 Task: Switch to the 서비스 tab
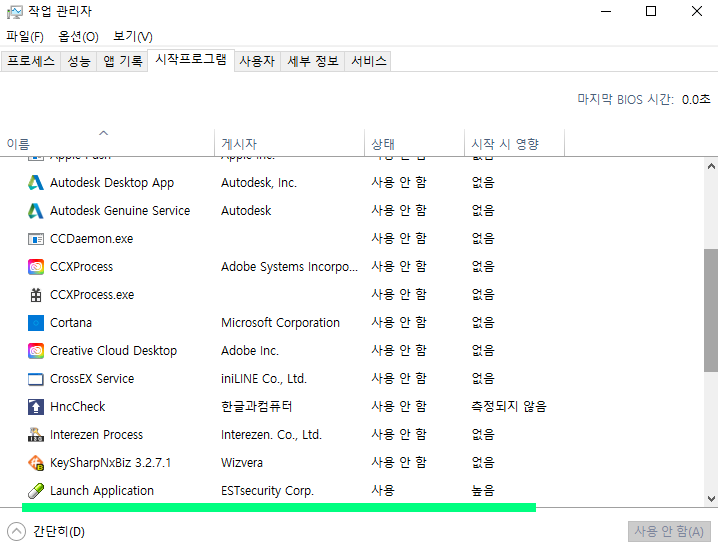click(x=369, y=61)
